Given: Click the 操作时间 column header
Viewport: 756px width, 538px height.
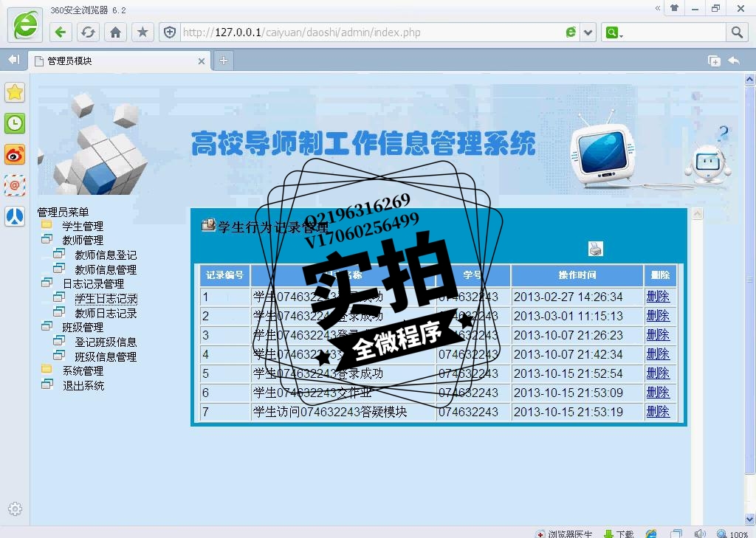Looking at the screenshot, I should coord(577,275).
